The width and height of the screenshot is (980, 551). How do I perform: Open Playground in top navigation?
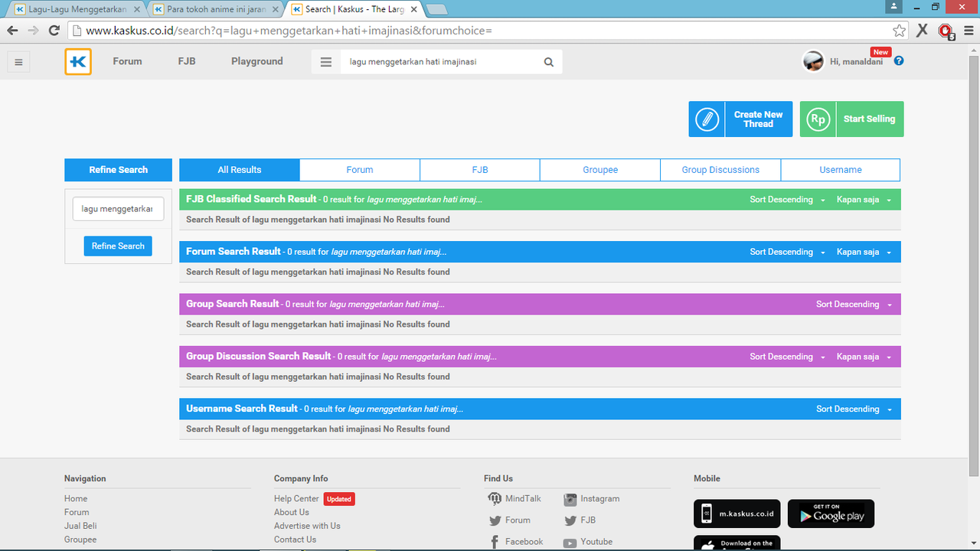(257, 61)
